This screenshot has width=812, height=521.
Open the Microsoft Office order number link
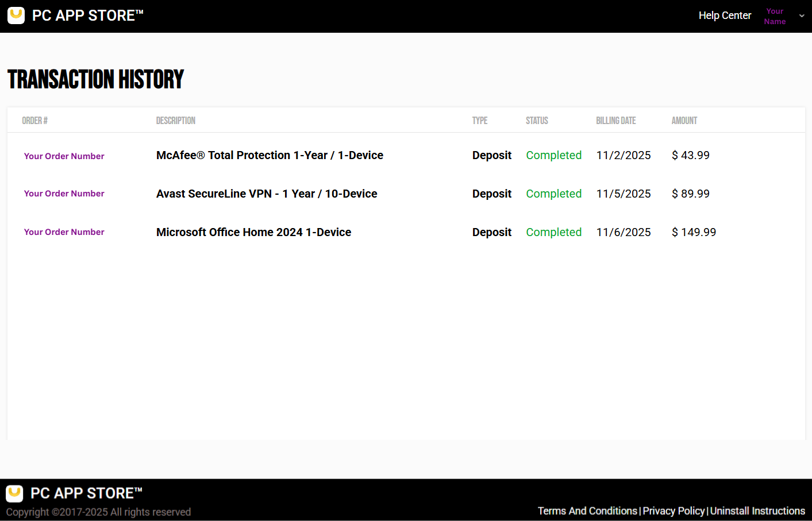pyautogui.click(x=64, y=232)
